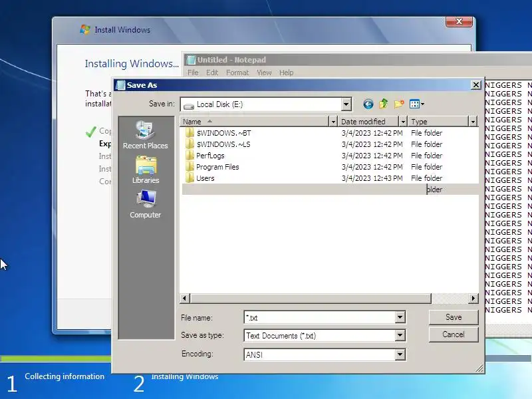Click the Save As resize grip corner

tap(479, 368)
